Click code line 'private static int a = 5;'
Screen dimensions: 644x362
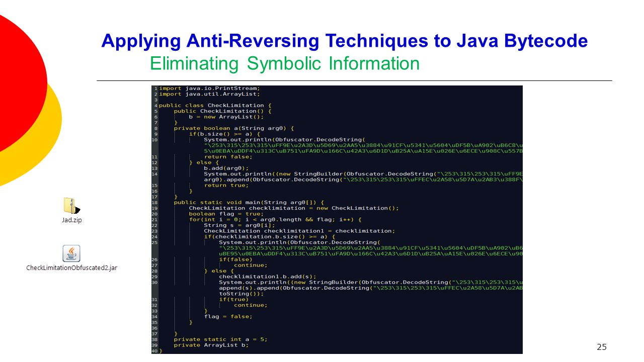click(x=221, y=339)
